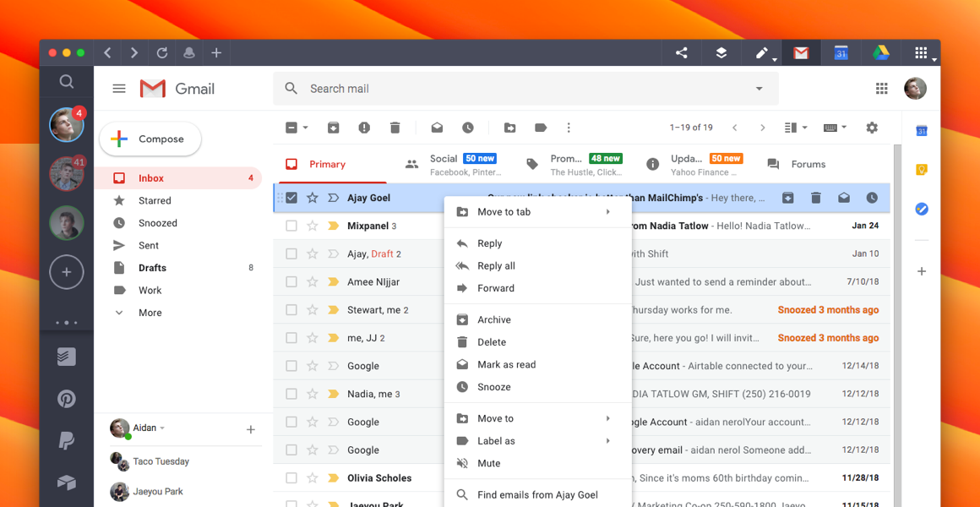Click the Report spam icon in the toolbar
The image size is (980, 507).
[x=364, y=128]
